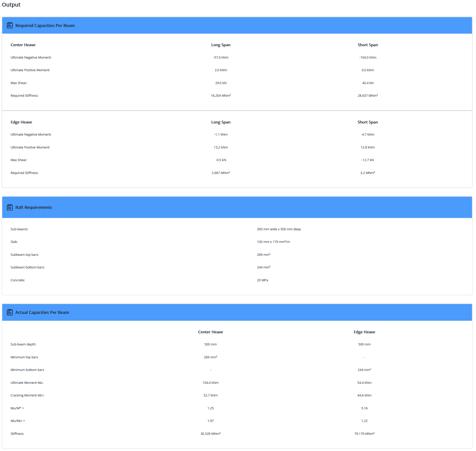Click the 79.179 MNm² stiffness value
Viewport: 476px width, 451px height.
coord(364,434)
